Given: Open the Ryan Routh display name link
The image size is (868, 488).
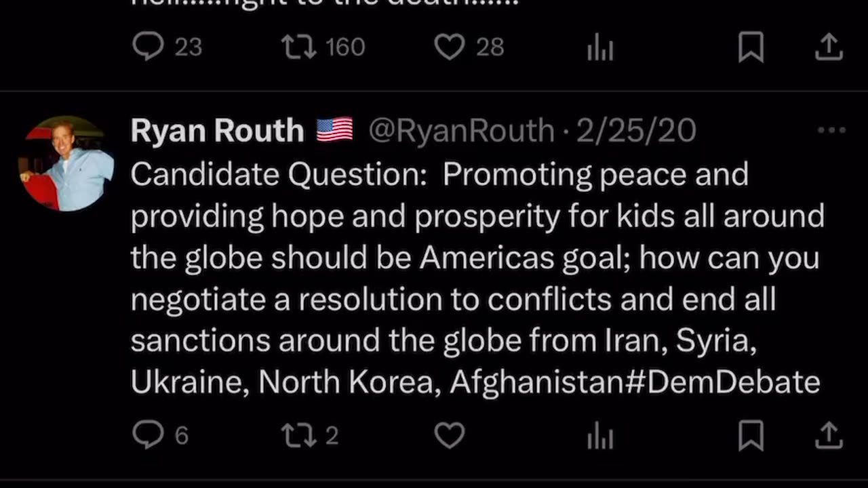Looking at the screenshot, I should point(217,130).
